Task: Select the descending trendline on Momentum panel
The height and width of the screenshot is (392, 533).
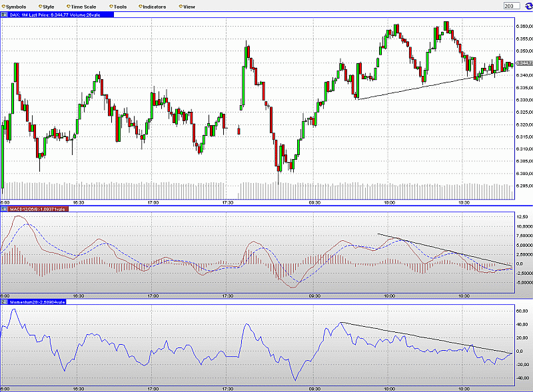Action: pyautogui.click(x=426, y=337)
